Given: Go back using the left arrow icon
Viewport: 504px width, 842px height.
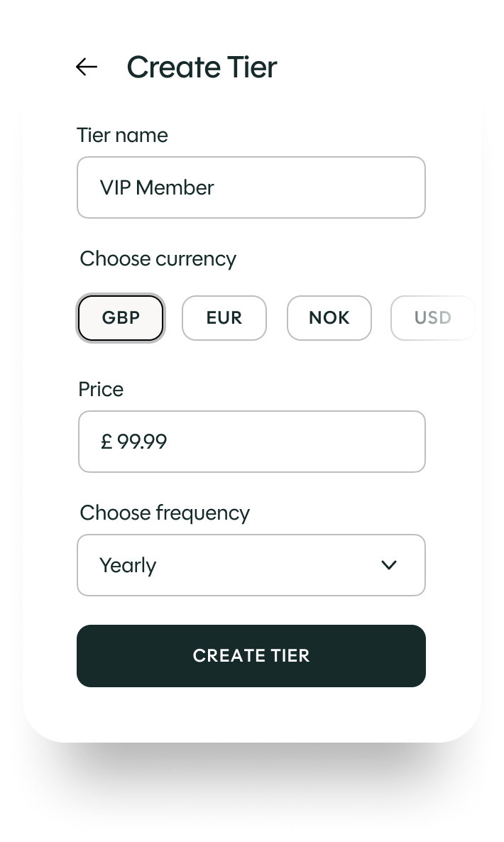Looking at the screenshot, I should [x=87, y=67].
